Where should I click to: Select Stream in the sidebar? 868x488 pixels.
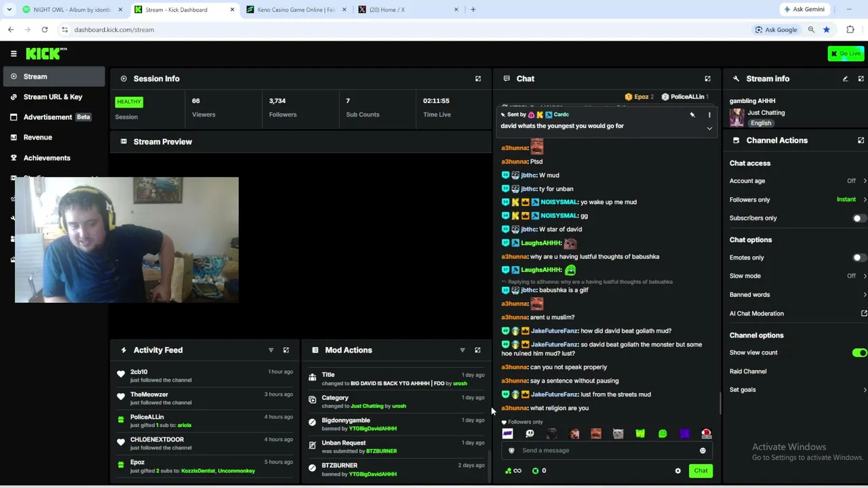[53, 77]
